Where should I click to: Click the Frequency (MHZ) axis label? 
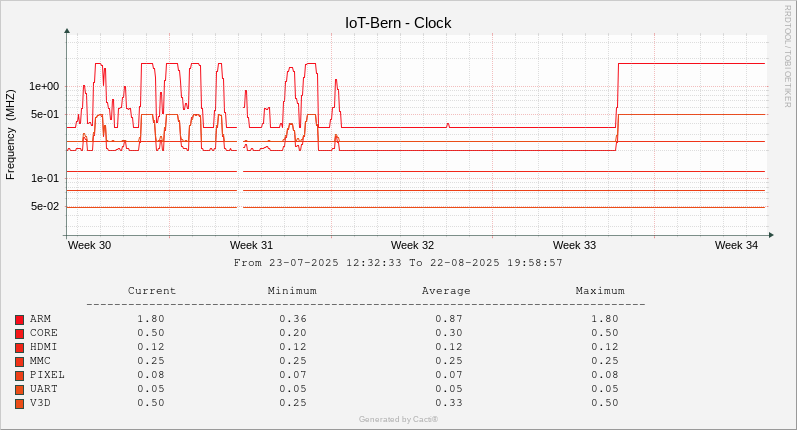(x=10, y=135)
